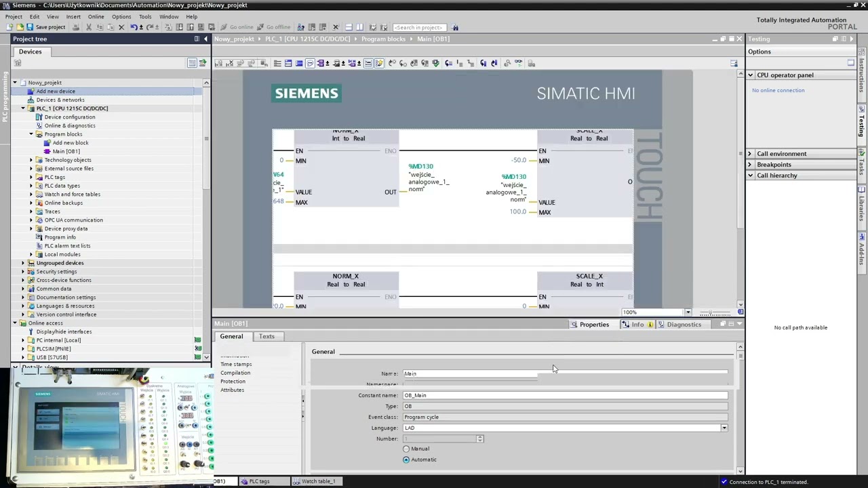
Task: Open Devices & networks
Action: 60,100
